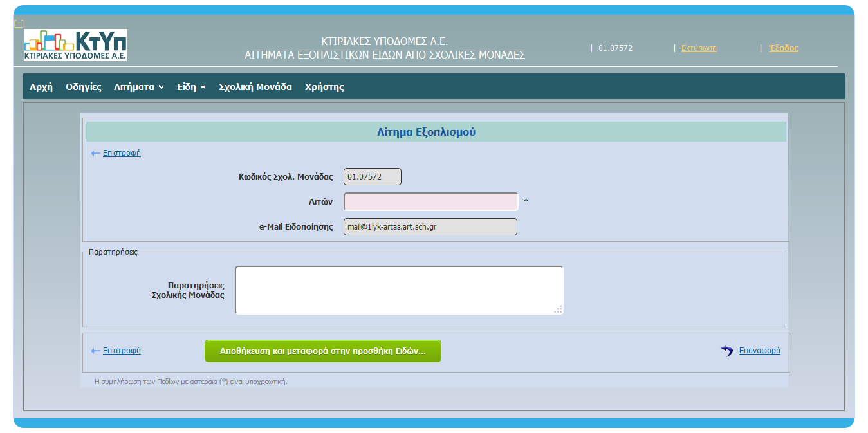
Task: Click the ΑΙΤΗΜΑΤΑ ΕΞΟΠΛΙΣΤΙΚΩΝ ΕΙΔΩΝ ΑΠΟ ΣΧΟΛΙΚΕΣ ΜΟΝΑΔΕΣ heading
Action: point(385,55)
